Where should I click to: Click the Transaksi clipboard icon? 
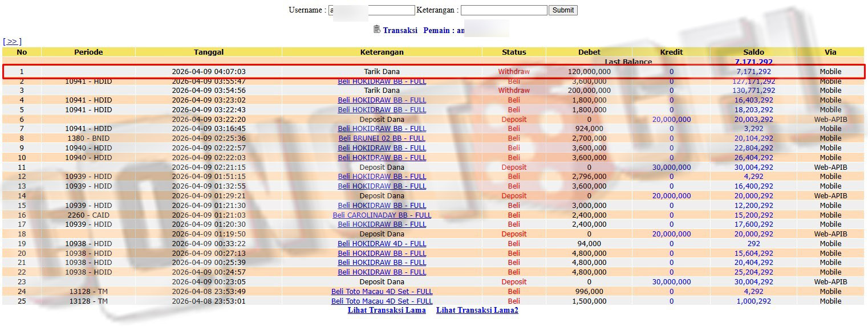(376, 30)
